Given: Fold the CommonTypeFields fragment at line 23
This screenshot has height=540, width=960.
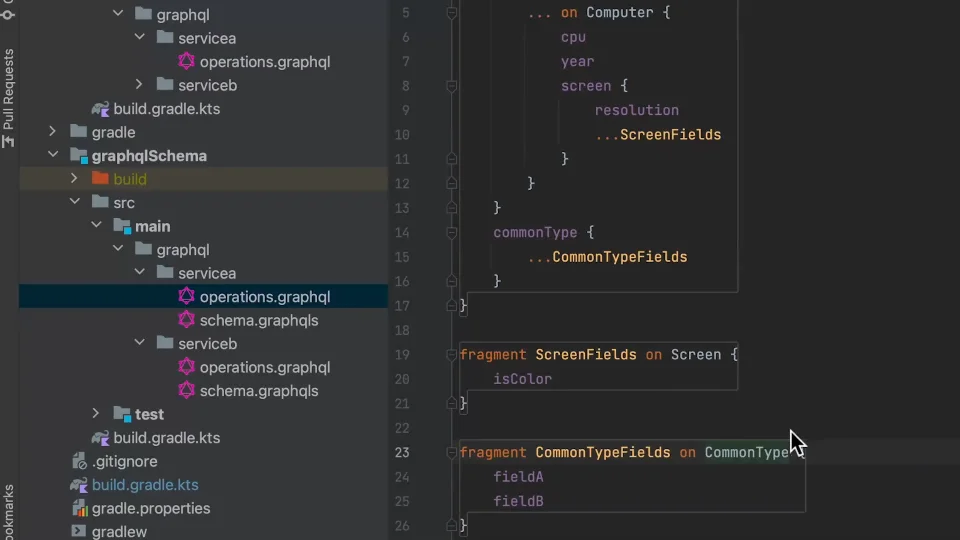Looking at the screenshot, I should pos(452,453).
